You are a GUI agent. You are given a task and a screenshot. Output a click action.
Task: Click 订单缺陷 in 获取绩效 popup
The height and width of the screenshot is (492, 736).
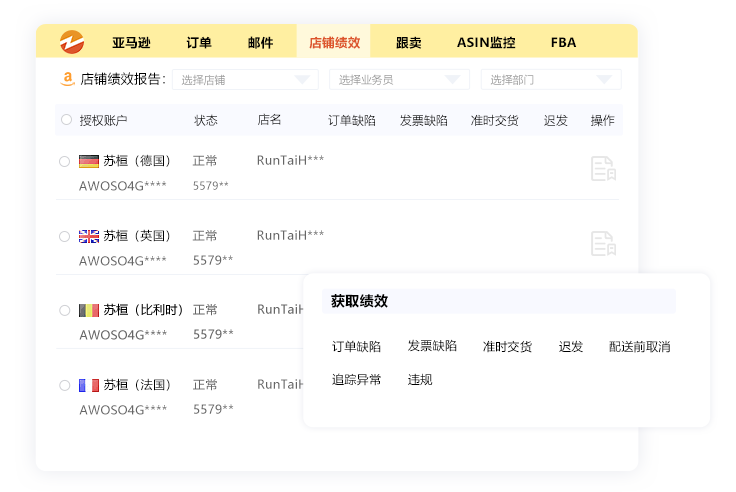tap(356, 347)
